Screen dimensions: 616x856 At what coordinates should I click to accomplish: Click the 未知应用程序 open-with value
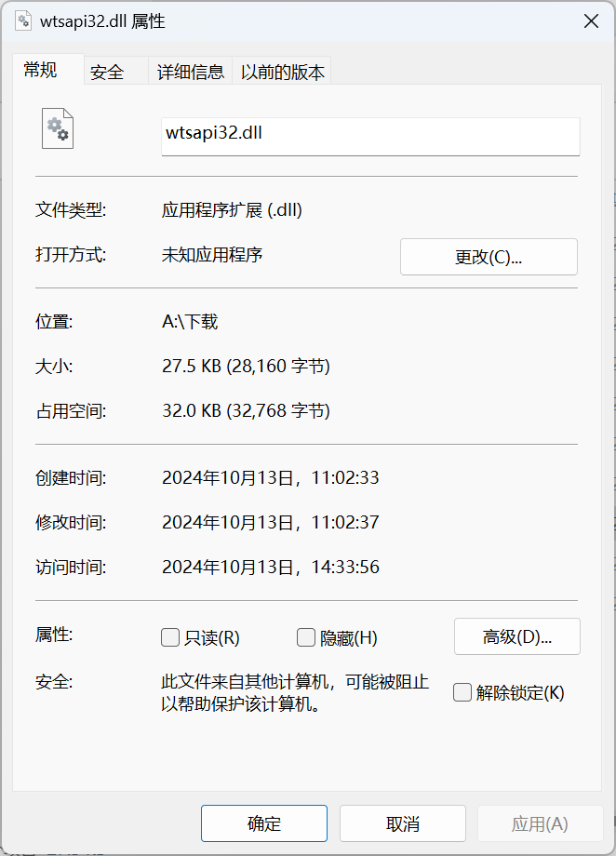pyautogui.click(x=212, y=255)
